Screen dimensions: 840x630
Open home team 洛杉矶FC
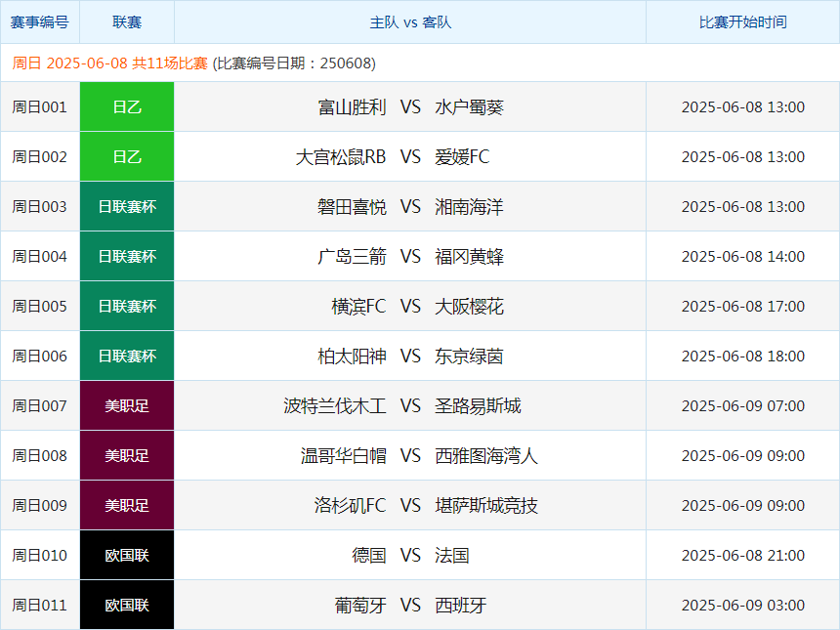[351, 506]
